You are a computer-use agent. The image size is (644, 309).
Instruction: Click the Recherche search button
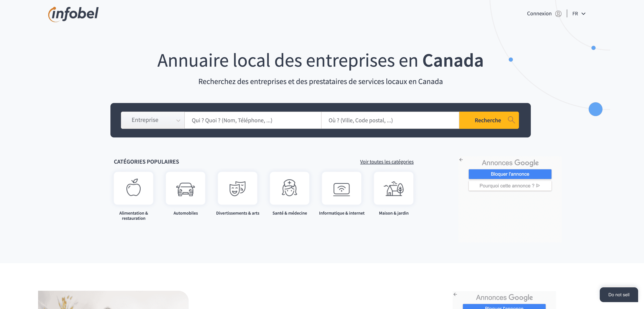tap(489, 120)
